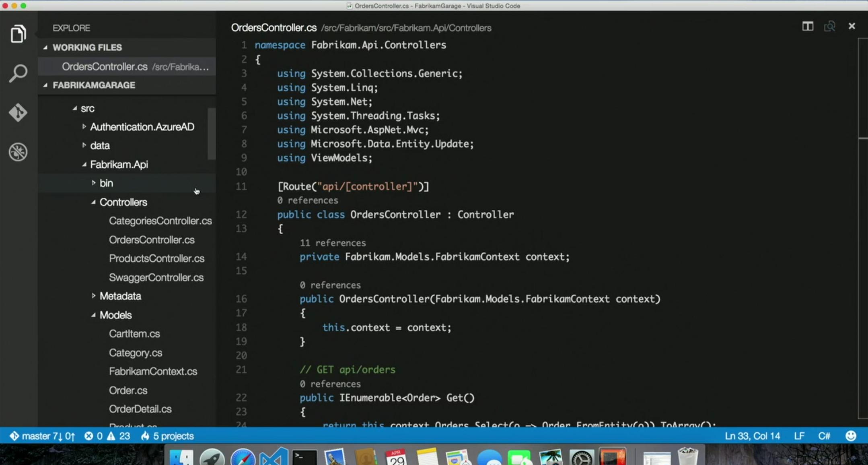Click '0 references' above the Get() method

pyautogui.click(x=330, y=384)
